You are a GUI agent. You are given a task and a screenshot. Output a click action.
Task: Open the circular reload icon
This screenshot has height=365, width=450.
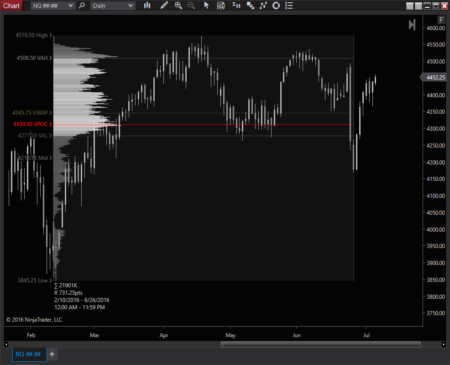(276, 6)
